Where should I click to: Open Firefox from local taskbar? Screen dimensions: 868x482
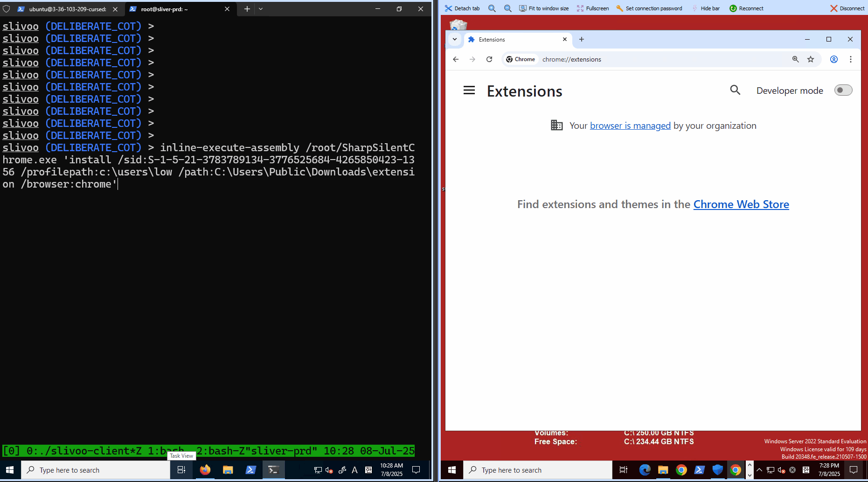pyautogui.click(x=205, y=470)
